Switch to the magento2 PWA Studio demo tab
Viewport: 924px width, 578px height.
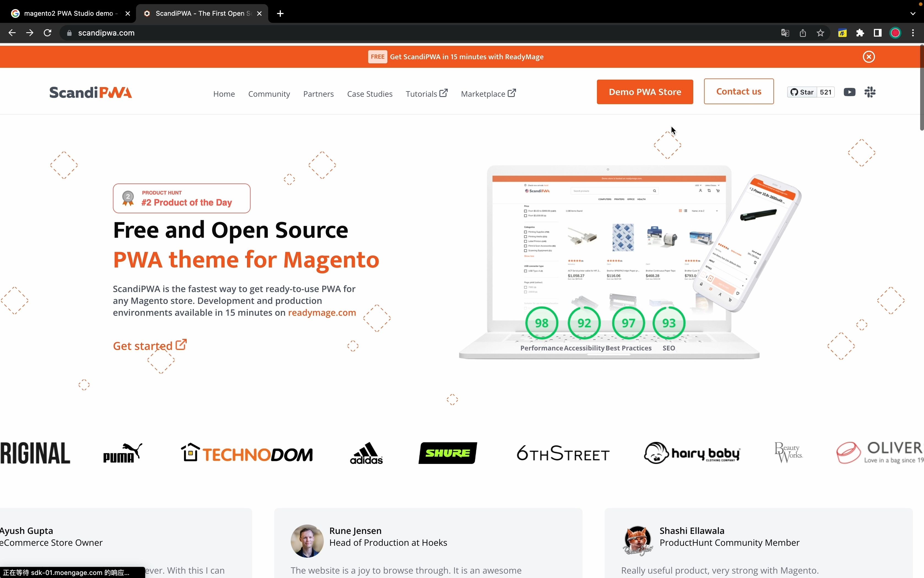(71, 13)
